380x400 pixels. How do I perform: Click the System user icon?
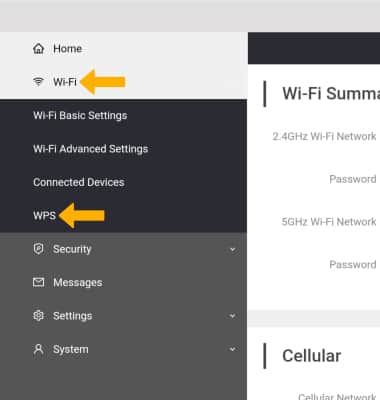[x=38, y=349]
